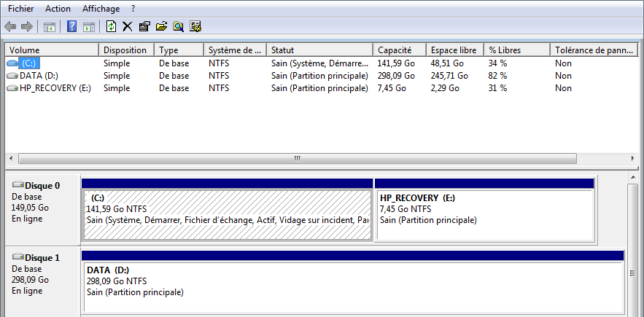The height and width of the screenshot is (317, 644).
Task: Sort by the Type column header
Action: click(179, 50)
